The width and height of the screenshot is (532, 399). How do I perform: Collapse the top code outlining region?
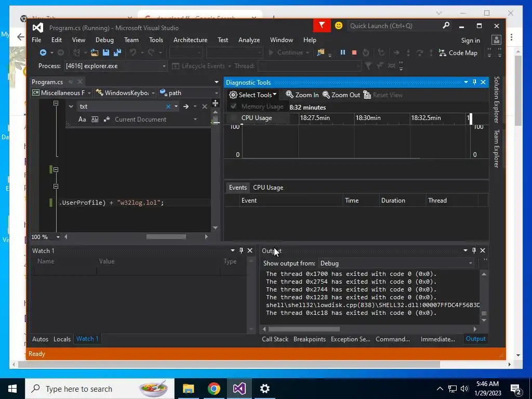[56, 103]
